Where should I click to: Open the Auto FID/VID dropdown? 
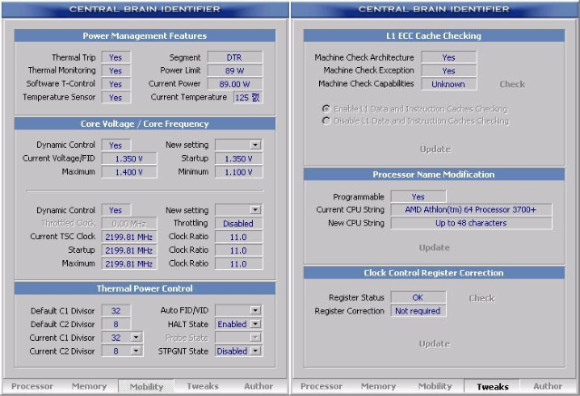(x=255, y=310)
